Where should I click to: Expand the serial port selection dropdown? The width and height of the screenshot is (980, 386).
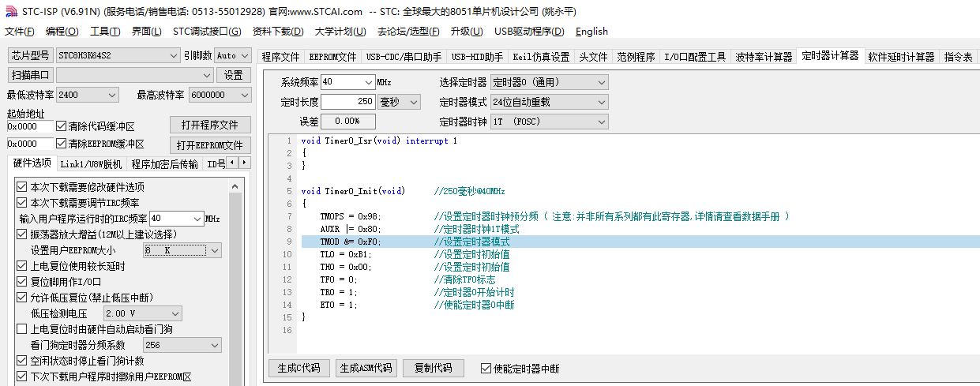click(x=208, y=75)
